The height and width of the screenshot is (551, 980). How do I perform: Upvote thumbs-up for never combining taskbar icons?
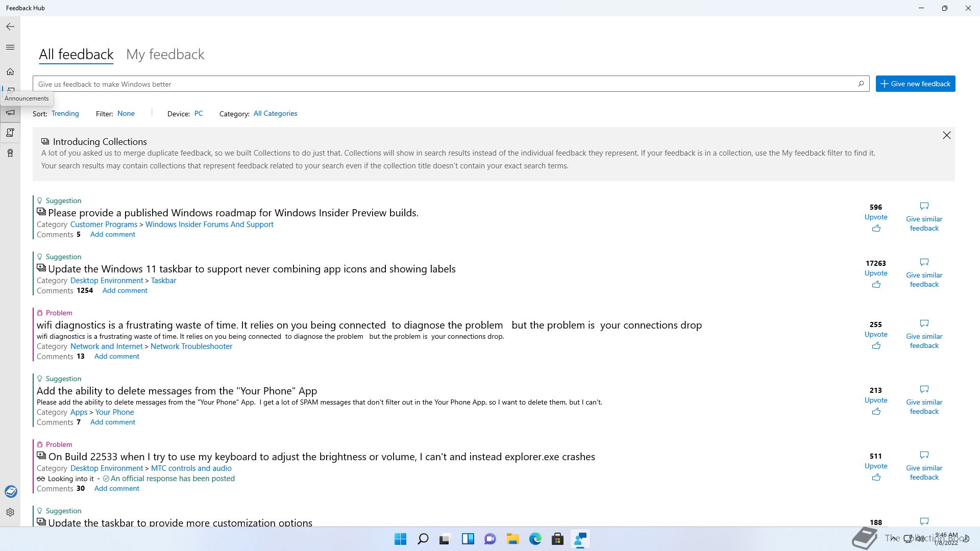[876, 285]
